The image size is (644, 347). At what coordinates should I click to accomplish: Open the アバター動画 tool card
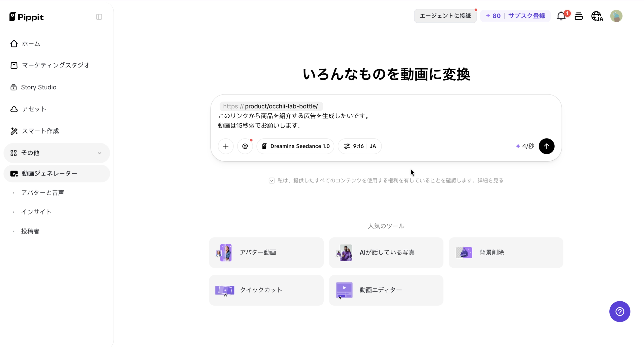tap(266, 253)
